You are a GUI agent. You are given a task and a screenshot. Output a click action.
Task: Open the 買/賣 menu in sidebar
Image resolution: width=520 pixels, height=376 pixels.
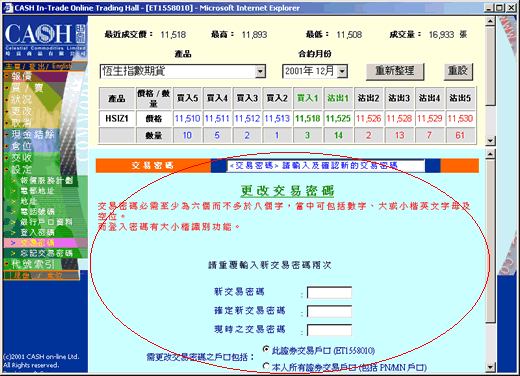(27, 88)
